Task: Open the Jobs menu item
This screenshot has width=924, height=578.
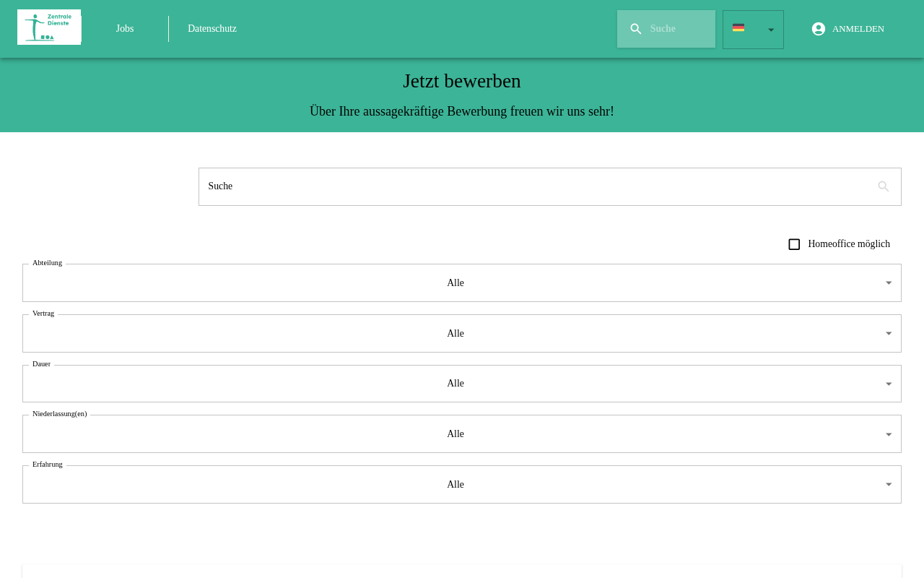Action: pyautogui.click(x=125, y=29)
